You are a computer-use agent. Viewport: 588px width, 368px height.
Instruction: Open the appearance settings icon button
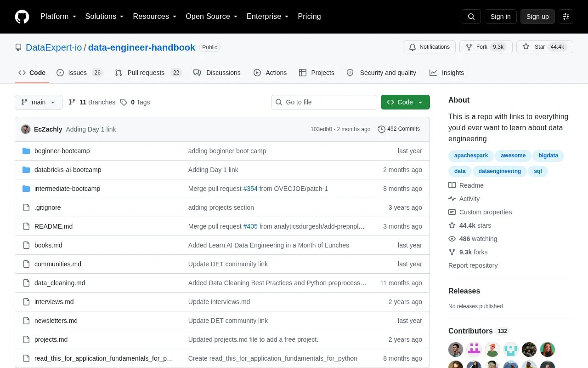point(566,17)
